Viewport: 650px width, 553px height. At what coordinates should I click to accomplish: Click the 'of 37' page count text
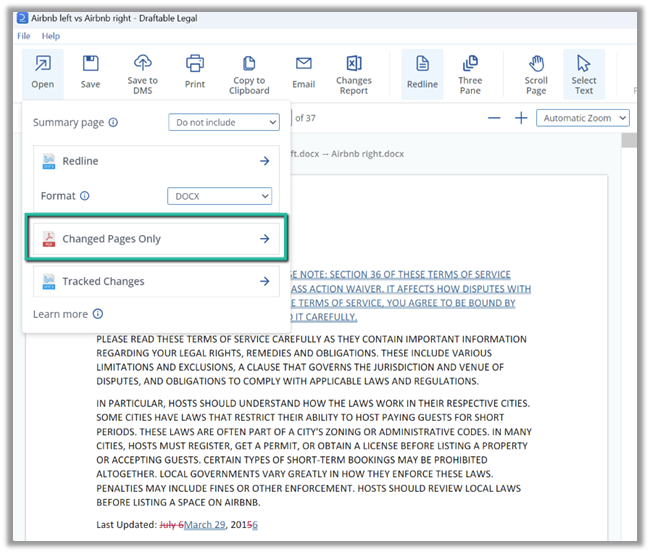pos(305,118)
